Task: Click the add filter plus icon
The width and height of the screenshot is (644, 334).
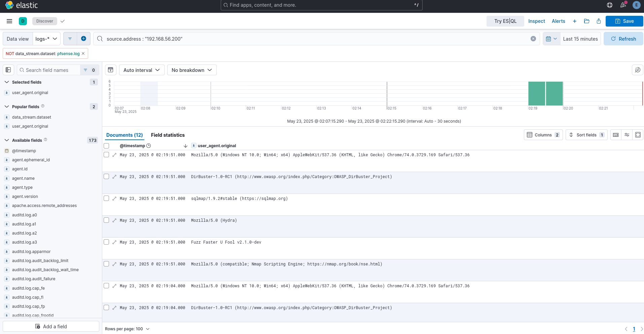Action: pyautogui.click(x=83, y=39)
